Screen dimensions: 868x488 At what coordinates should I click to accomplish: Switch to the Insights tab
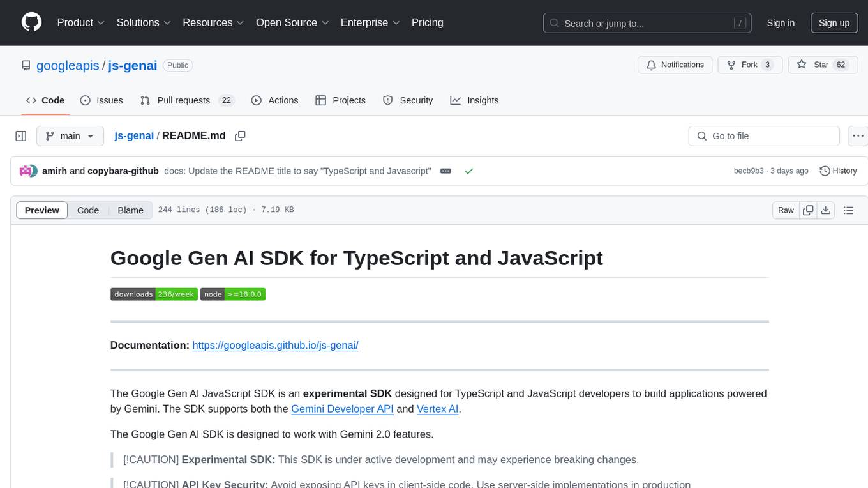pyautogui.click(x=474, y=100)
